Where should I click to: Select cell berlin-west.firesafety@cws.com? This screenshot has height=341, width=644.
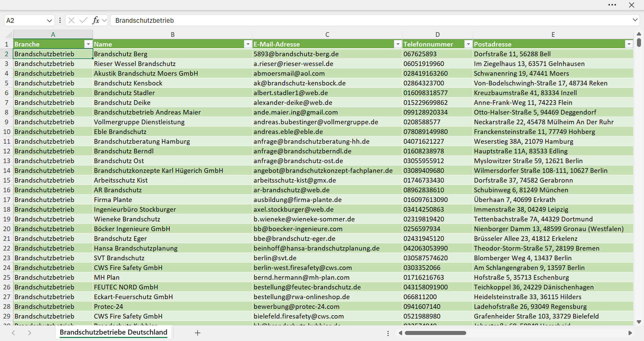tap(327, 267)
